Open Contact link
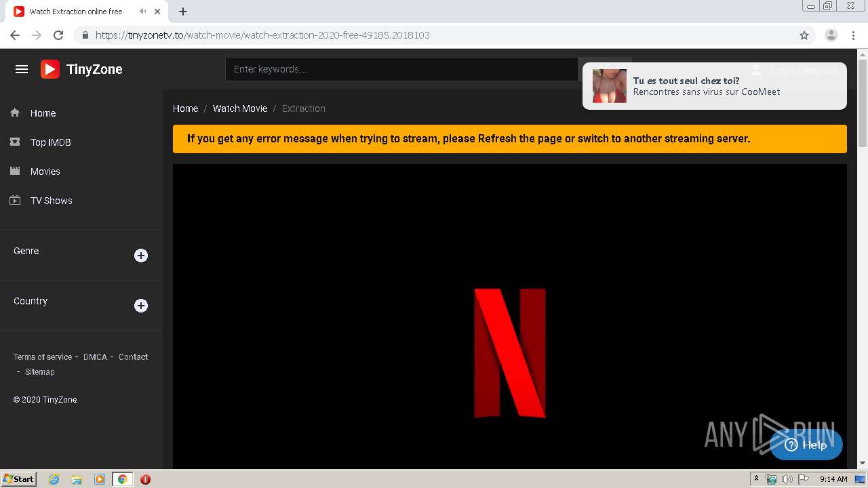This screenshot has height=488, width=868. click(133, 357)
